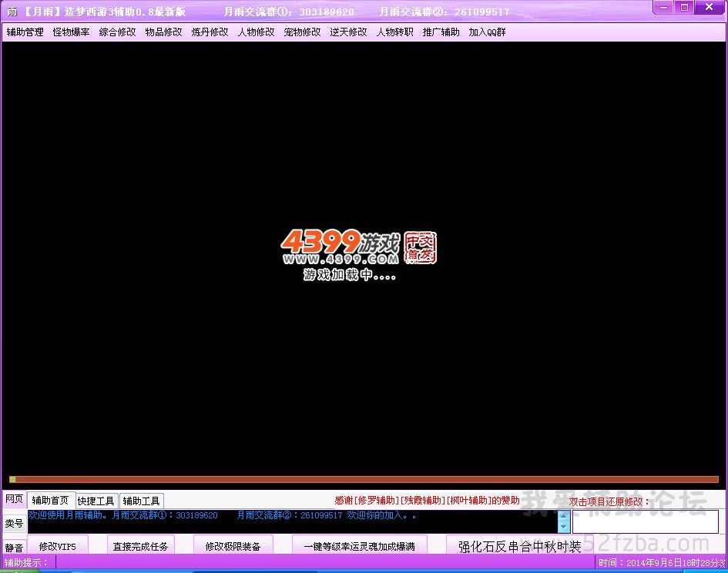Open the 逆天修改 menu
Screen dimensions: 728x573
349,32
